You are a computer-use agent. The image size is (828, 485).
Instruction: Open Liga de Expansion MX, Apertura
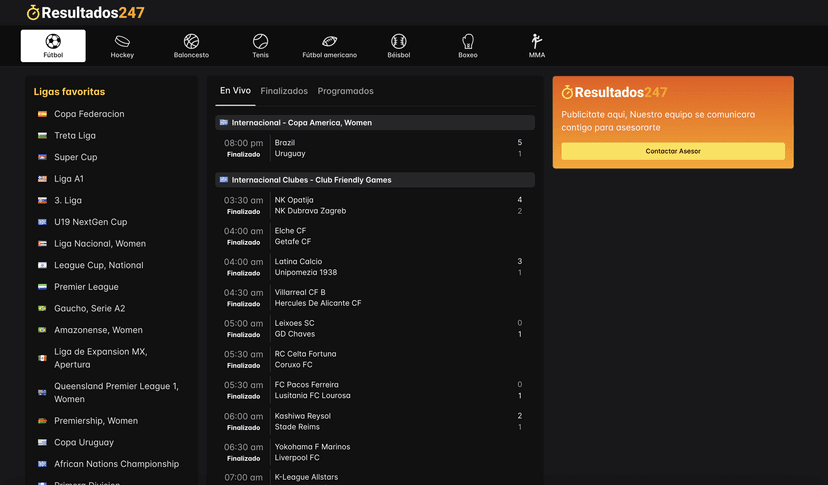pyautogui.click(x=101, y=358)
